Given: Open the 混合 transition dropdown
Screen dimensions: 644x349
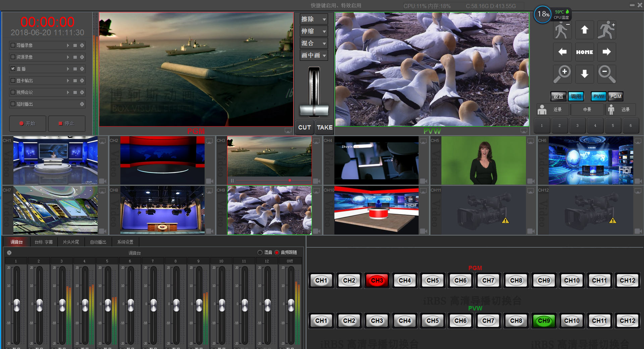Looking at the screenshot, I should point(314,43).
